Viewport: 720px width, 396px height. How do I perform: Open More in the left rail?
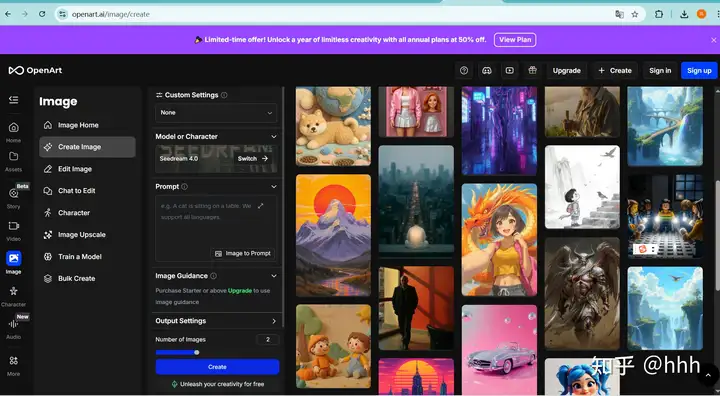tap(13, 366)
